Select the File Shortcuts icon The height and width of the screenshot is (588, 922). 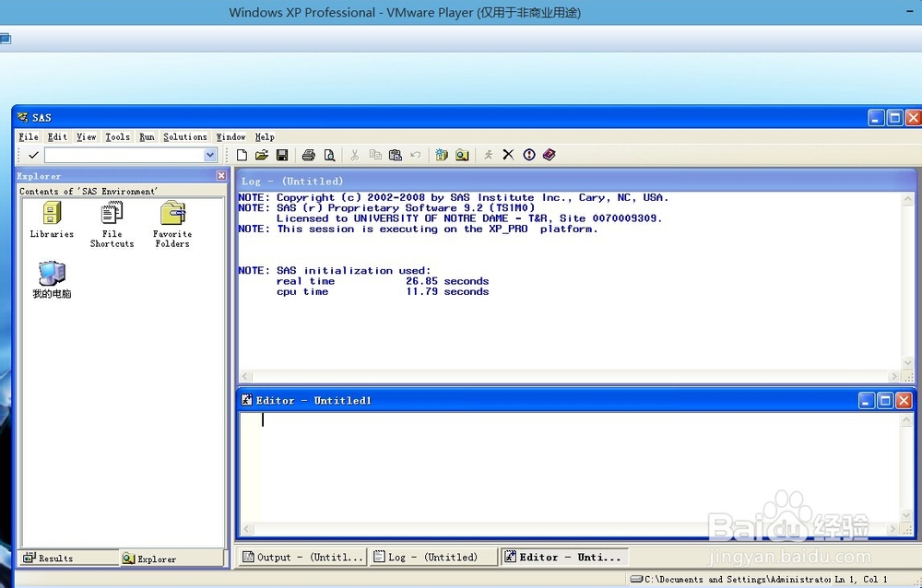tap(112, 225)
